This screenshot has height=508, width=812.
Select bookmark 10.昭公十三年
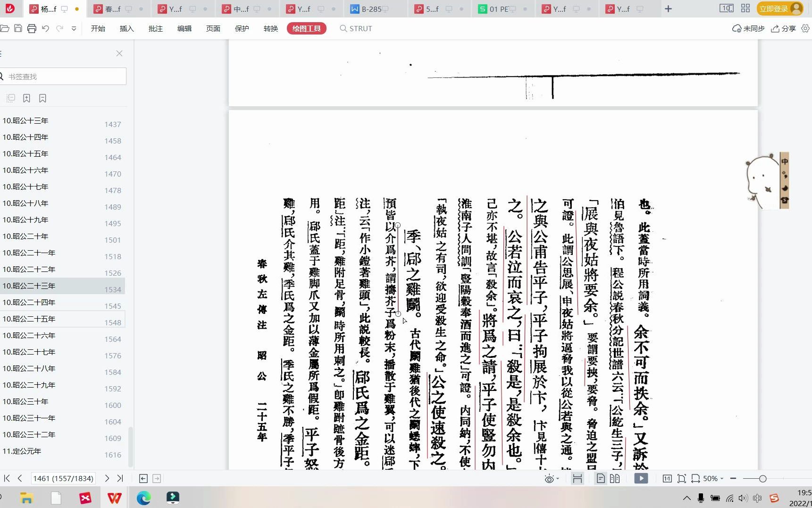click(x=62, y=121)
